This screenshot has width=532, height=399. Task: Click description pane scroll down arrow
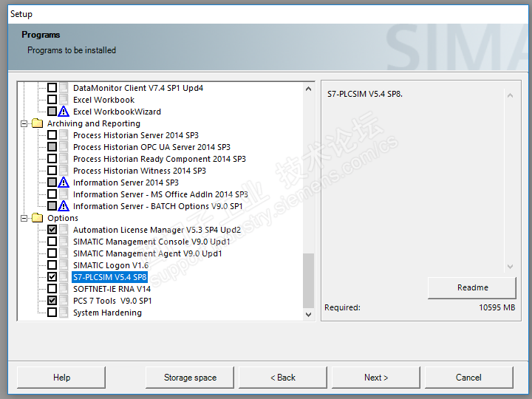pos(510,266)
